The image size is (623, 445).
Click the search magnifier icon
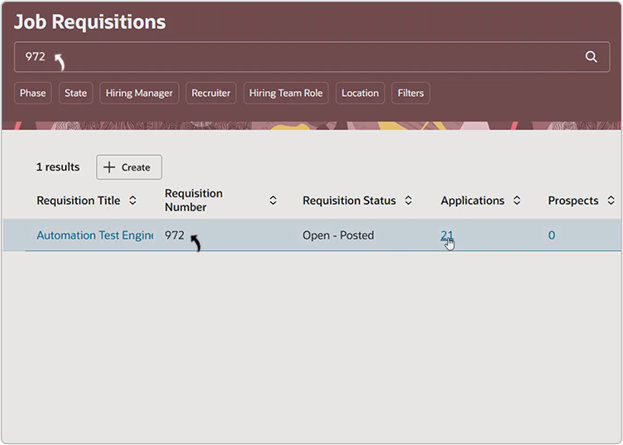(x=591, y=57)
